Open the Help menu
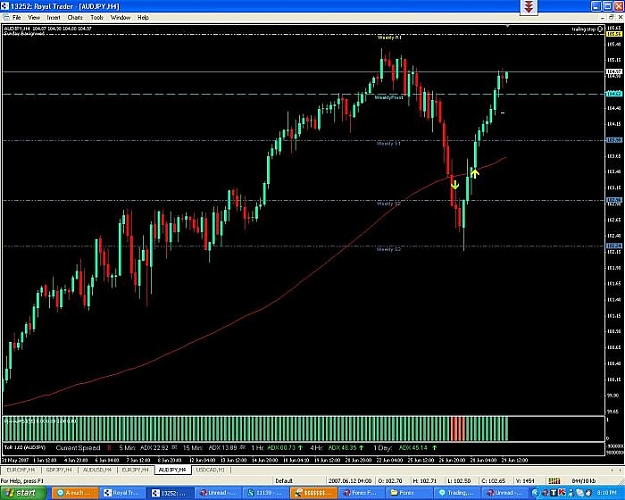 [x=143, y=18]
